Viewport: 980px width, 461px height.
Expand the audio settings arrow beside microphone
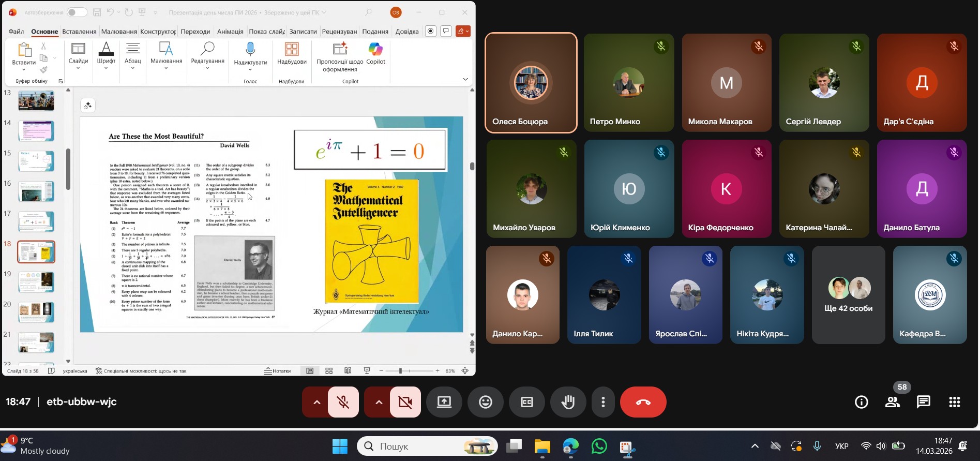pos(316,402)
